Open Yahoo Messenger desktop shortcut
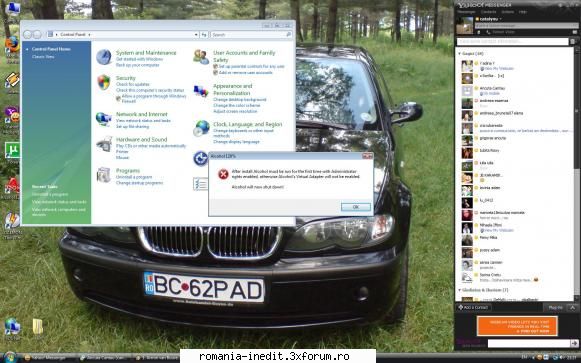 point(12,115)
